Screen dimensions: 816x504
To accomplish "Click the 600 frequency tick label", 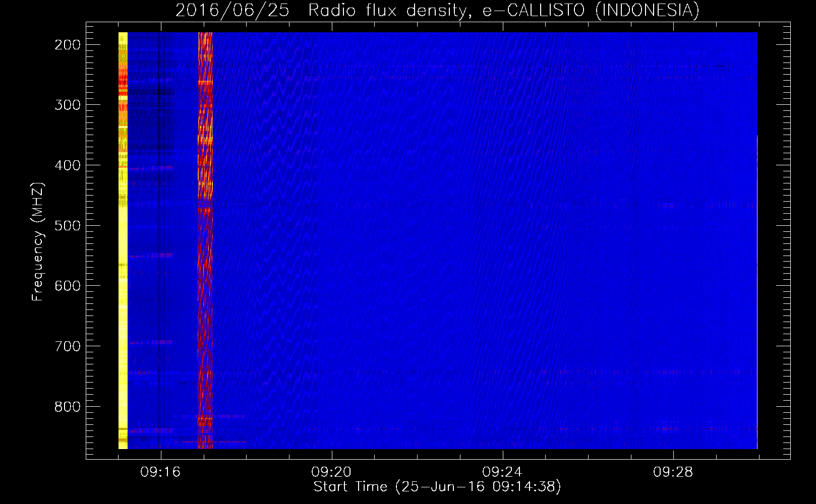I will (x=68, y=286).
